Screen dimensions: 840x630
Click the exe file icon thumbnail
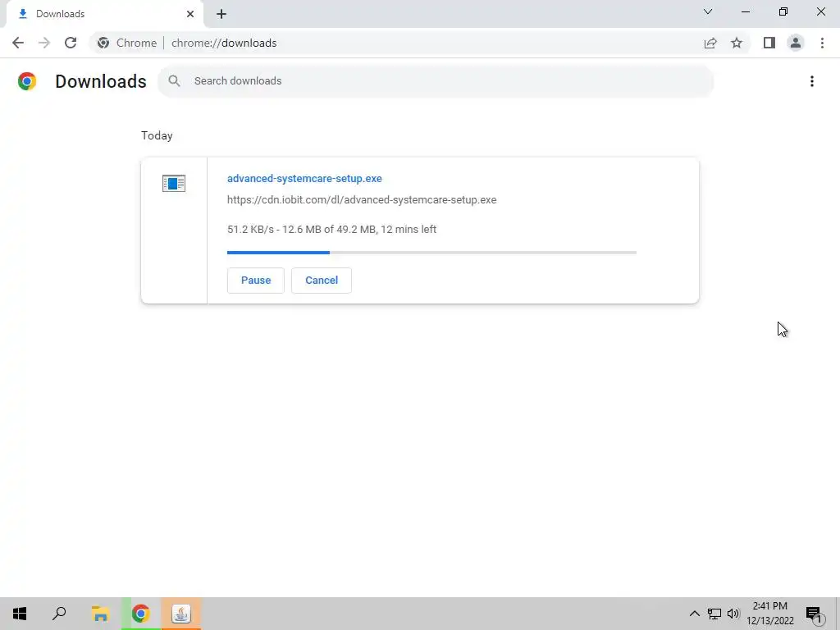point(174,183)
